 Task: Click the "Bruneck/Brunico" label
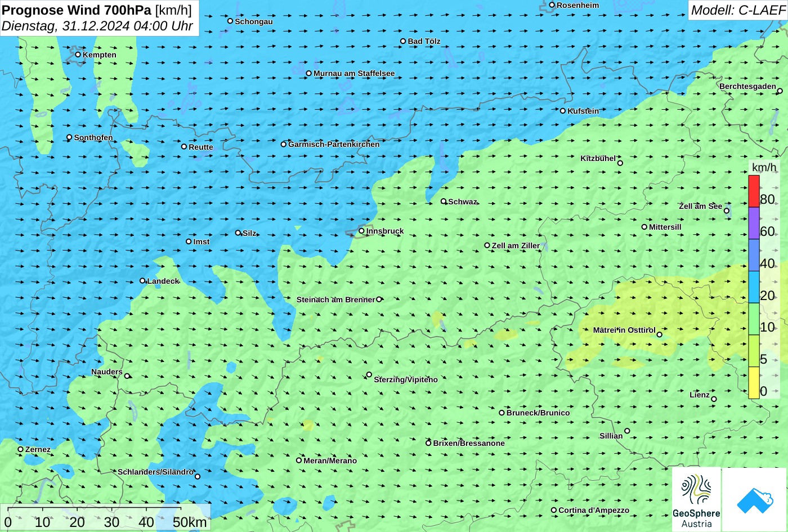click(538, 413)
